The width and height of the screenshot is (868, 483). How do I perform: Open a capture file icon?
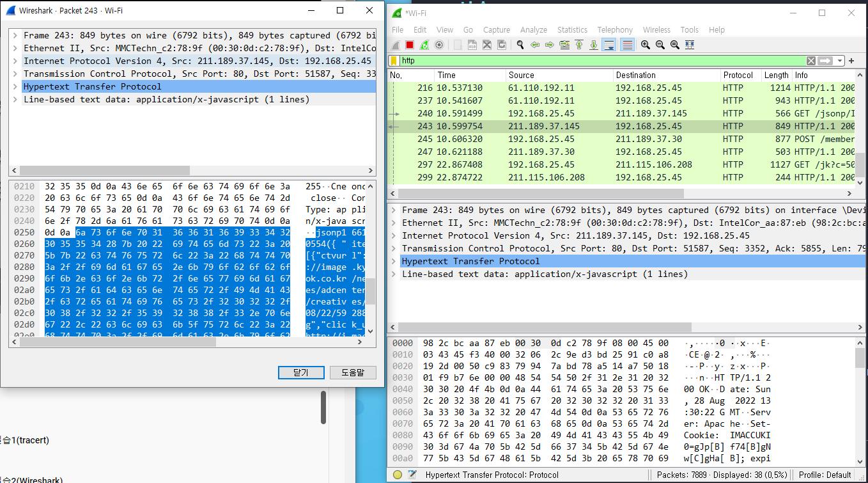[x=458, y=45]
